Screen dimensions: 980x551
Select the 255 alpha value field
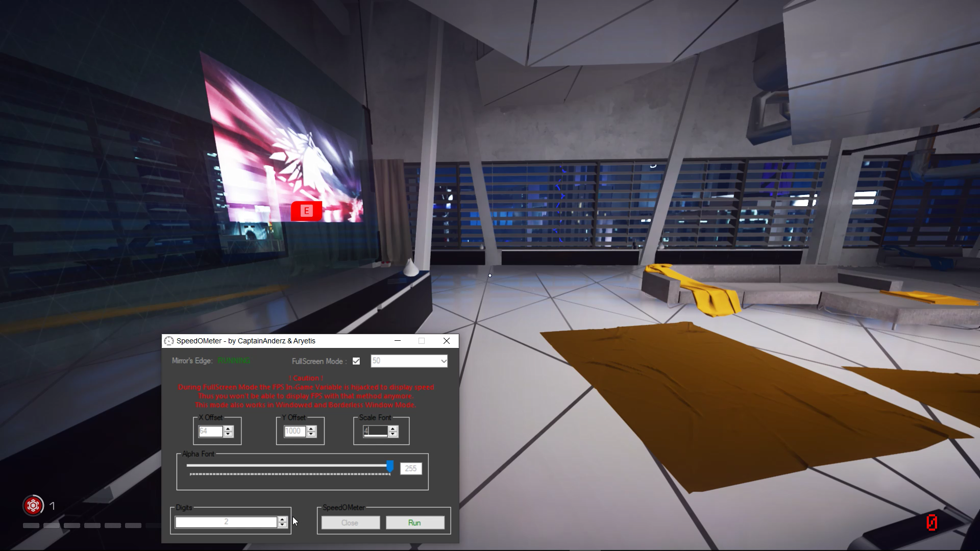point(410,468)
